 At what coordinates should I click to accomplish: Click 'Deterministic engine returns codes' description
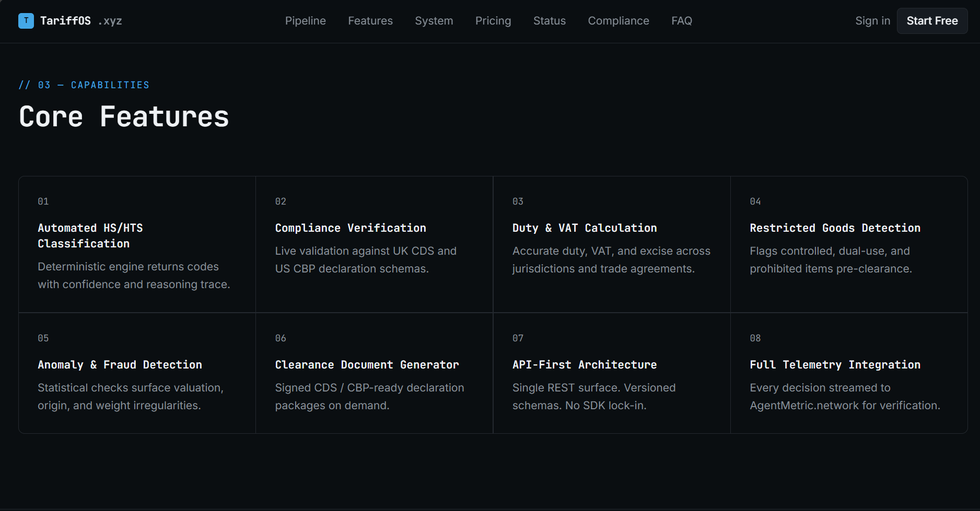(x=134, y=276)
